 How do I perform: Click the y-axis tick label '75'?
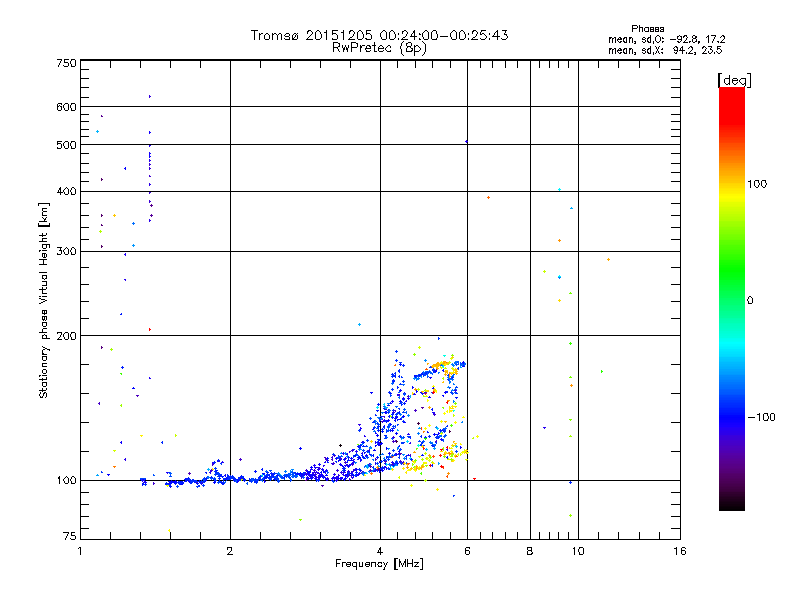(69, 536)
